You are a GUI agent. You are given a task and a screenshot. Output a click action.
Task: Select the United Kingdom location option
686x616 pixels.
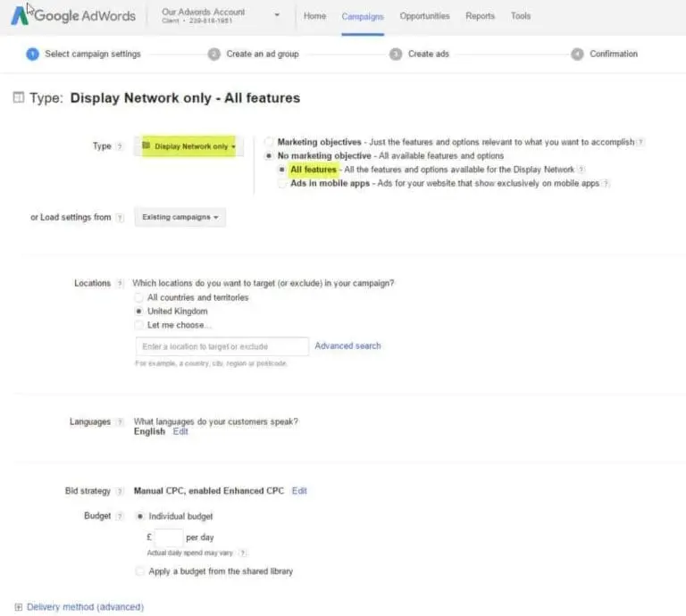(138, 312)
